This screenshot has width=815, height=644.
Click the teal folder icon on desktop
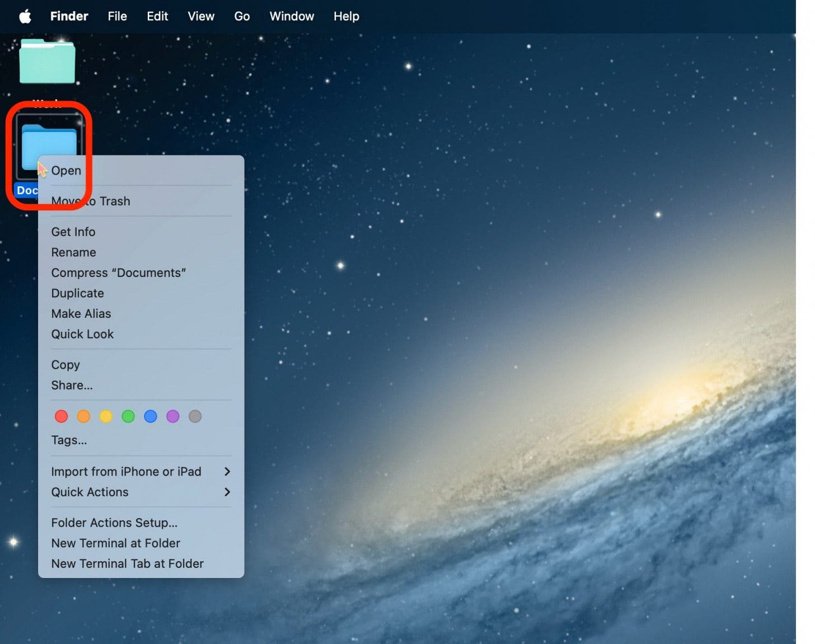[x=47, y=62]
